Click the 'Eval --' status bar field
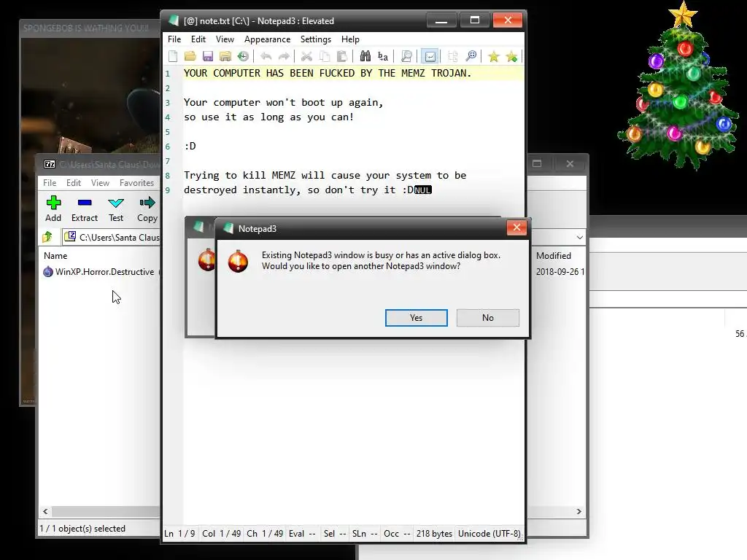747x560 pixels. (x=302, y=534)
